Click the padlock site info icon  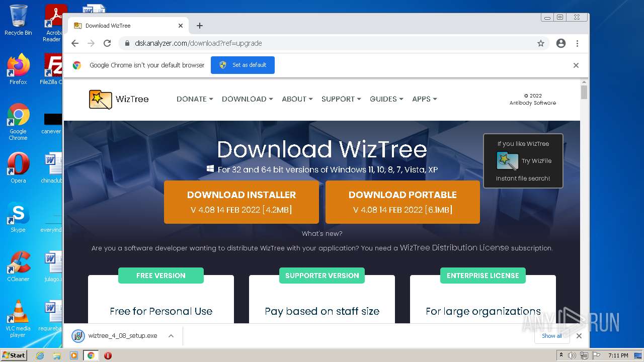(x=127, y=43)
